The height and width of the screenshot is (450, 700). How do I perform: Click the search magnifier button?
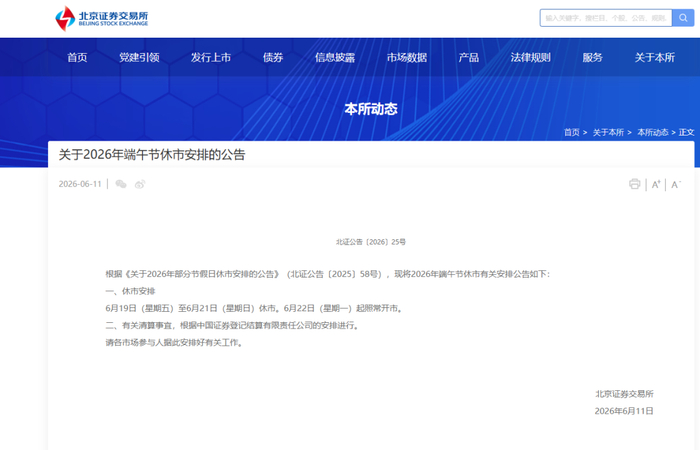(x=683, y=18)
